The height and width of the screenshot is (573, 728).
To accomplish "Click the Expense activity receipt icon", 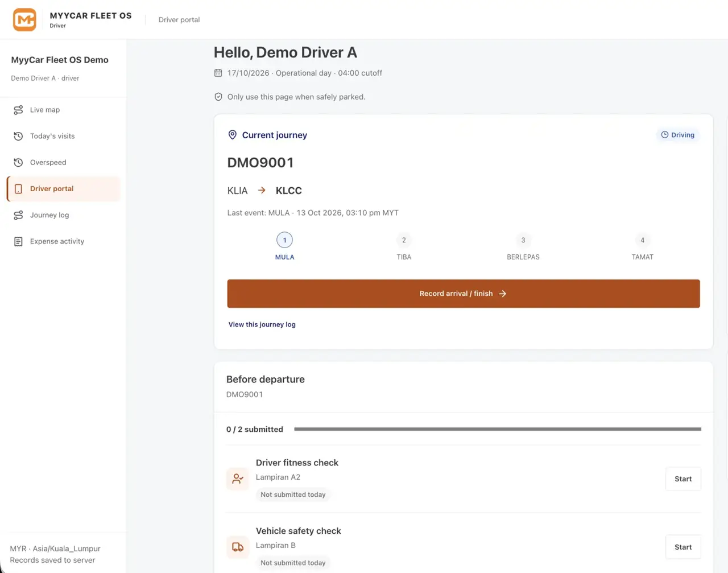I will point(18,241).
